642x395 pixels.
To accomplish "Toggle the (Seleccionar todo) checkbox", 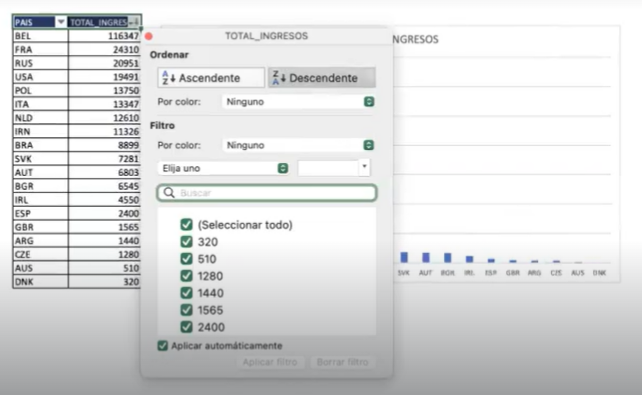I will pyautogui.click(x=186, y=224).
